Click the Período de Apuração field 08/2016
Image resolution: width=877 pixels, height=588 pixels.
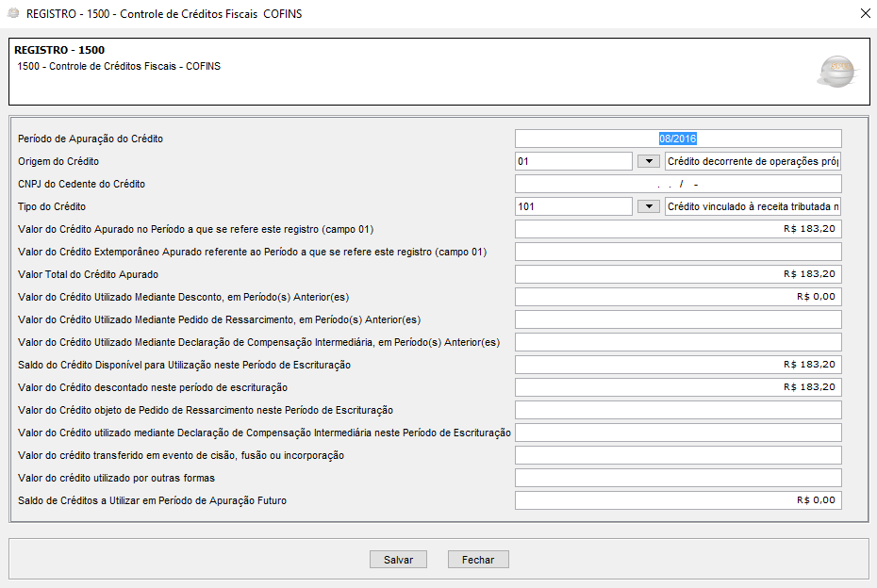[678, 139]
